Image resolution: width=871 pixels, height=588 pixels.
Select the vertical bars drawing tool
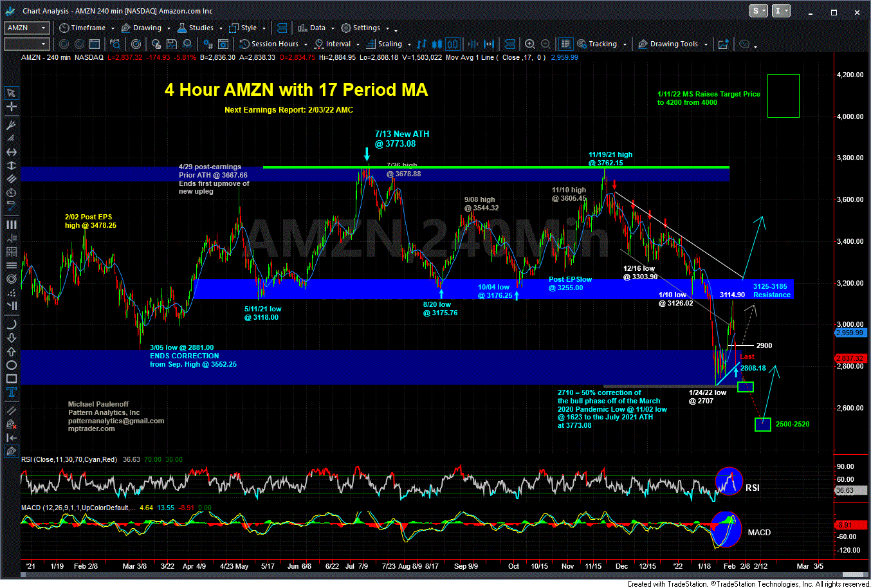pos(11,225)
